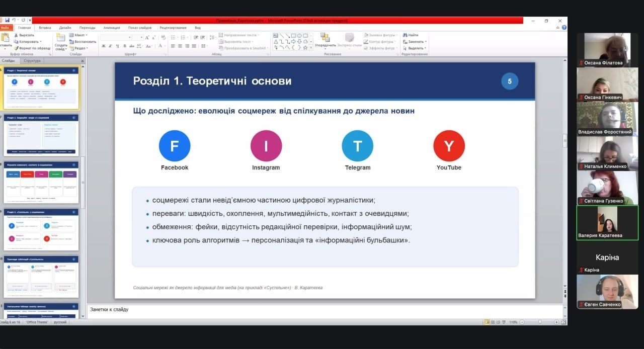Viewport: 644px width, 349px height.
Task: Click русский language in status bar
Action: pyautogui.click(x=60, y=322)
